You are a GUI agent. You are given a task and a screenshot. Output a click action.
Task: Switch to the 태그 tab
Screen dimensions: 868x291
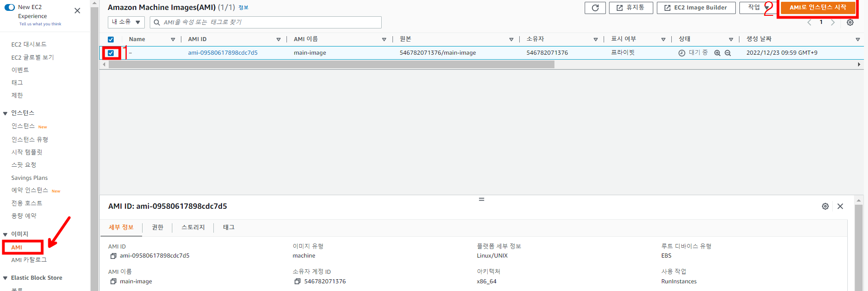tap(229, 227)
